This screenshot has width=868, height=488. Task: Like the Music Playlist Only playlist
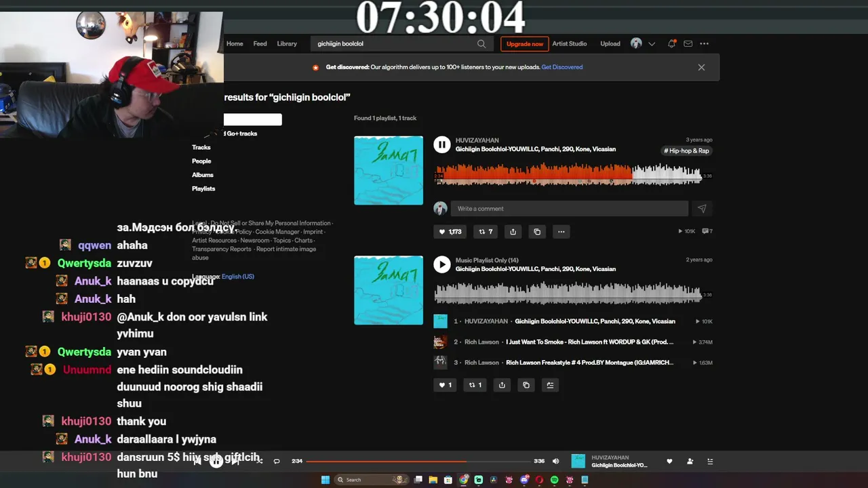[x=445, y=385]
